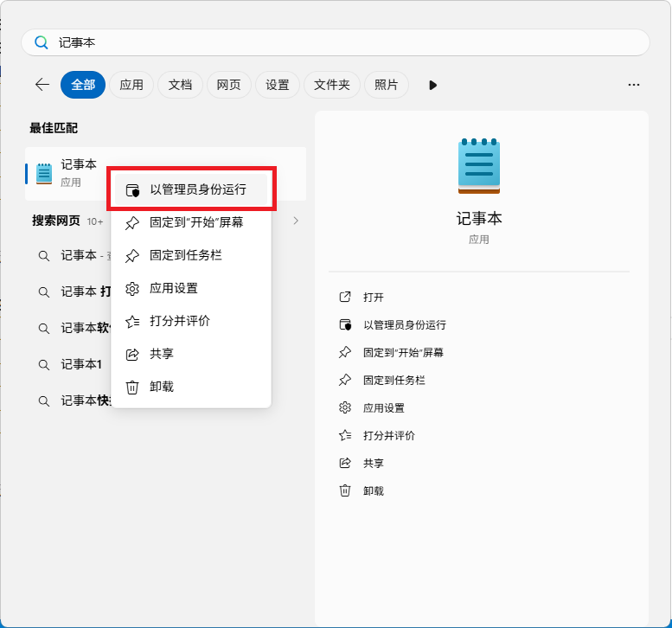This screenshot has width=672, height=628.
Task: Click the pin icon beside 固定到任务栏 in context menu
Action: click(132, 256)
